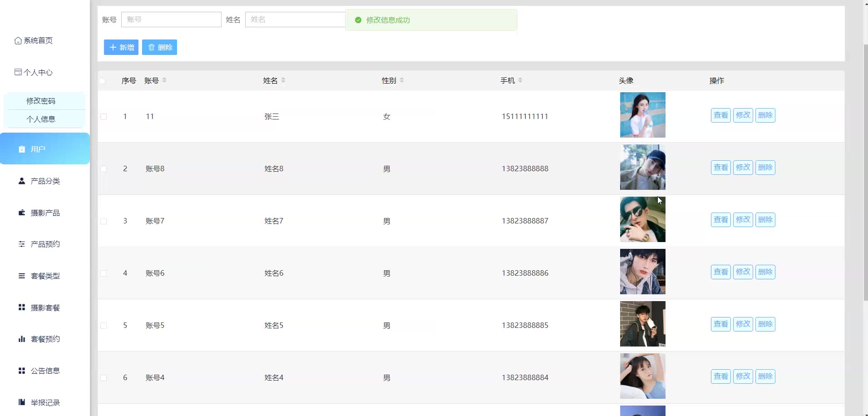Viewport: 868px width, 416px height.
Task: Sort by 性别 column arrows
Action: 402,80
